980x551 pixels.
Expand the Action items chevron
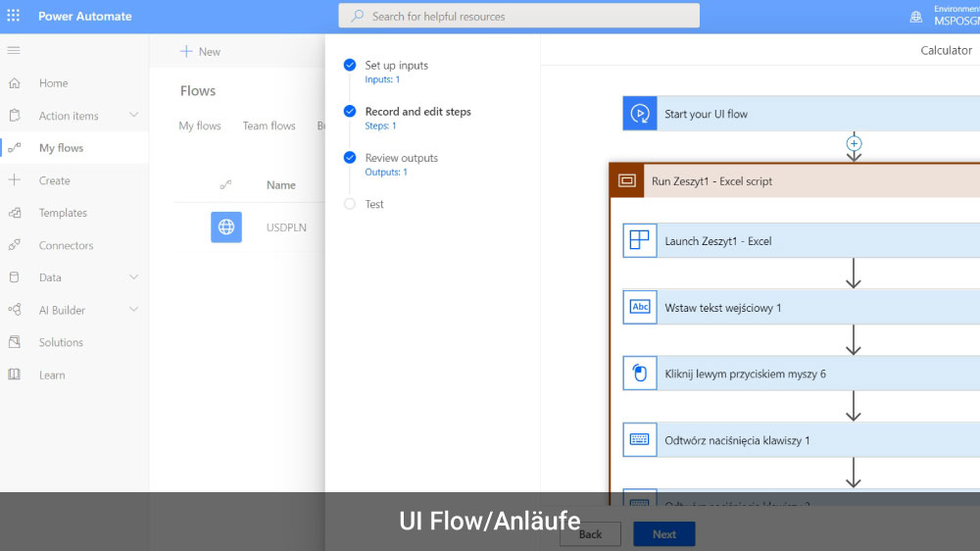coord(133,115)
